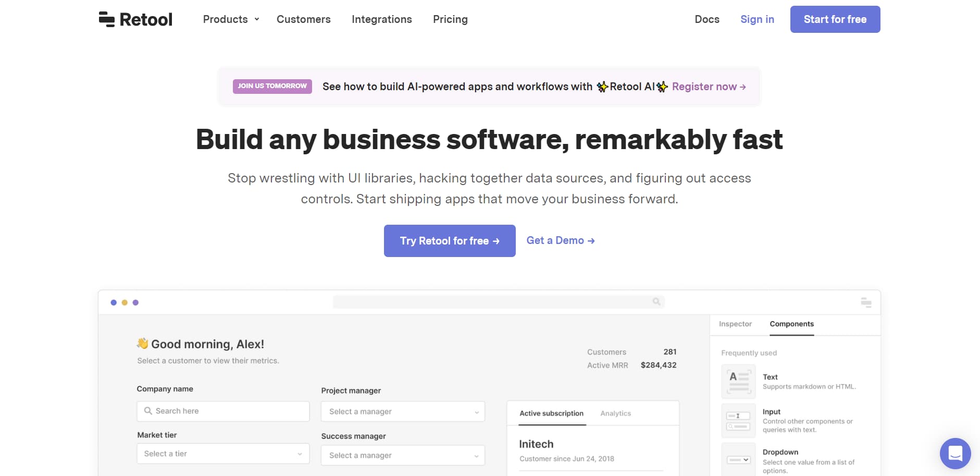Viewport: 980px width, 476px height.
Task: Open the chat support bubble icon
Action: click(955, 453)
